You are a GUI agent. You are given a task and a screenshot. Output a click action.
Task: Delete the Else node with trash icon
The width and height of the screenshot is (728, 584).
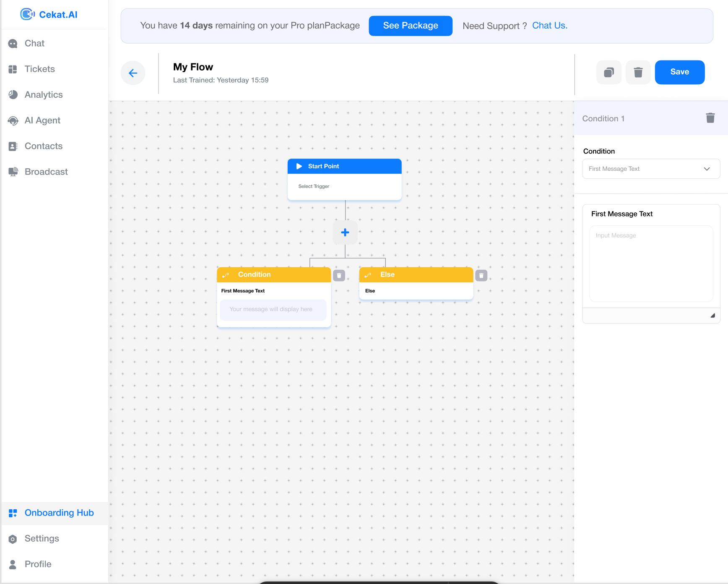point(481,276)
